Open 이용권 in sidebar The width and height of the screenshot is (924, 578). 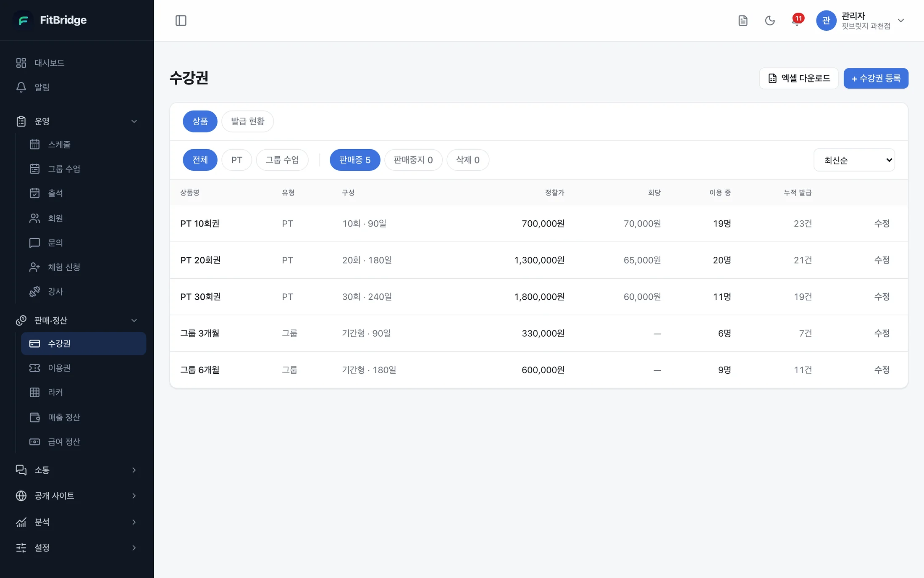[x=84, y=368]
